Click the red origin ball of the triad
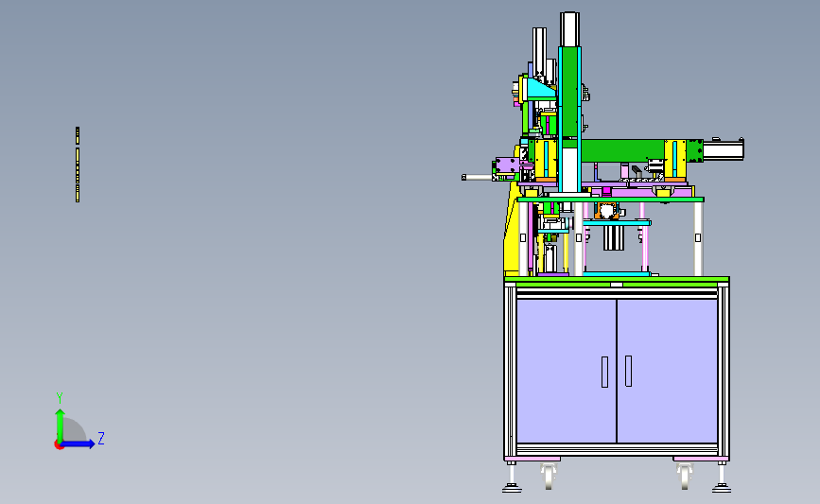This screenshot has width=820, height=504. click(59, 445)
